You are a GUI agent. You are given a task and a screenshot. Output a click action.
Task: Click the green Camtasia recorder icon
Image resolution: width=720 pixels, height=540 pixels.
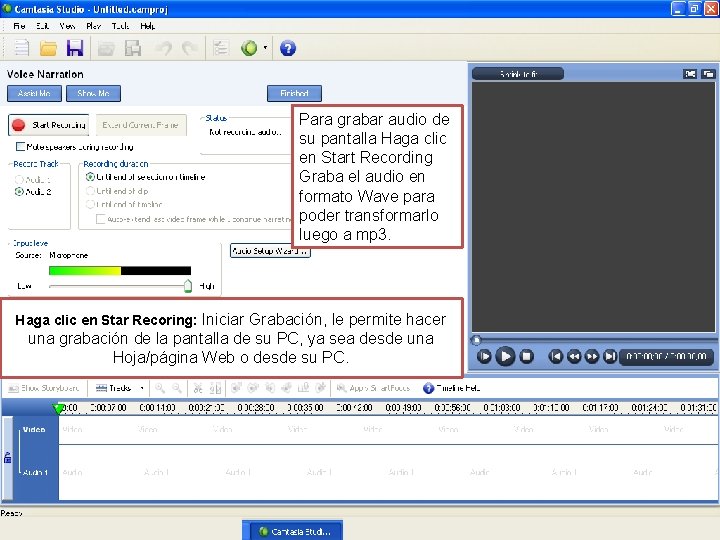point(249,48)
